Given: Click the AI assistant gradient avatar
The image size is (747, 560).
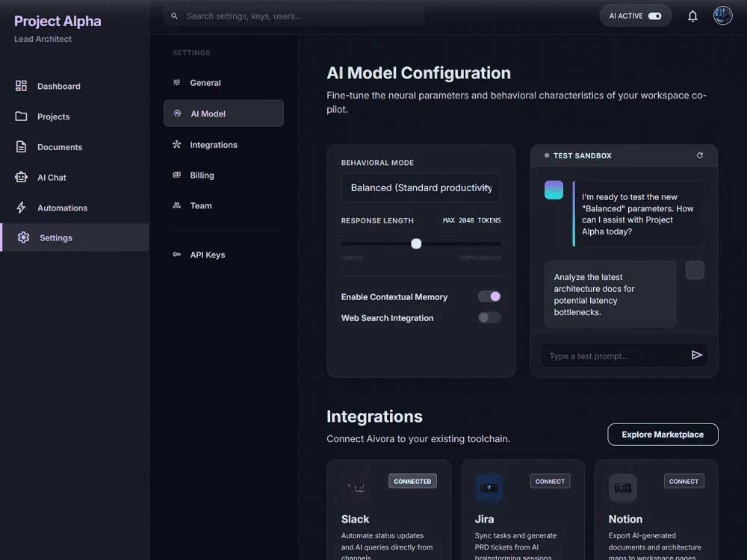Looking at the screenshot, I should click(554, 190).
